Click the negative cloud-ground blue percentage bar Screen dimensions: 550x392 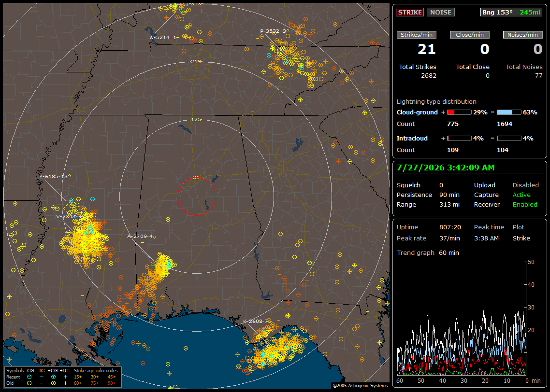(509, 112)
